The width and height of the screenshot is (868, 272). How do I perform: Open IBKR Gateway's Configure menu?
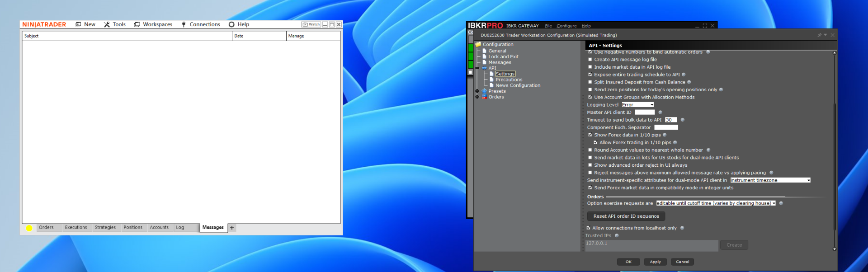coord(566,26)
